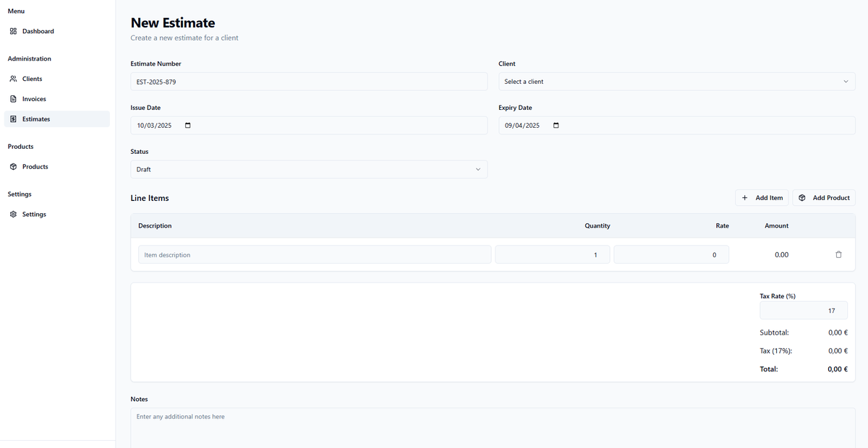Click the Rate input showing 0
This screenshot has width=868, height=448.
coord(671,255)
